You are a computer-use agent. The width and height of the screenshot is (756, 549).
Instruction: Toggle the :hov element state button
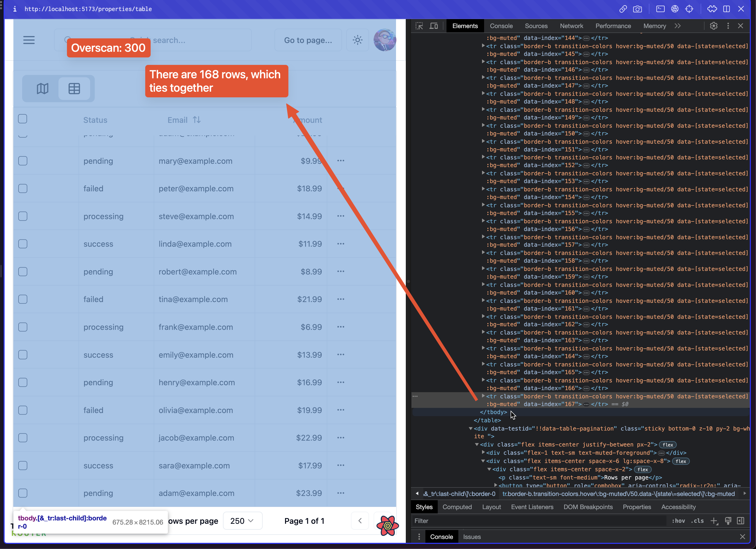[x=678, y=521]
